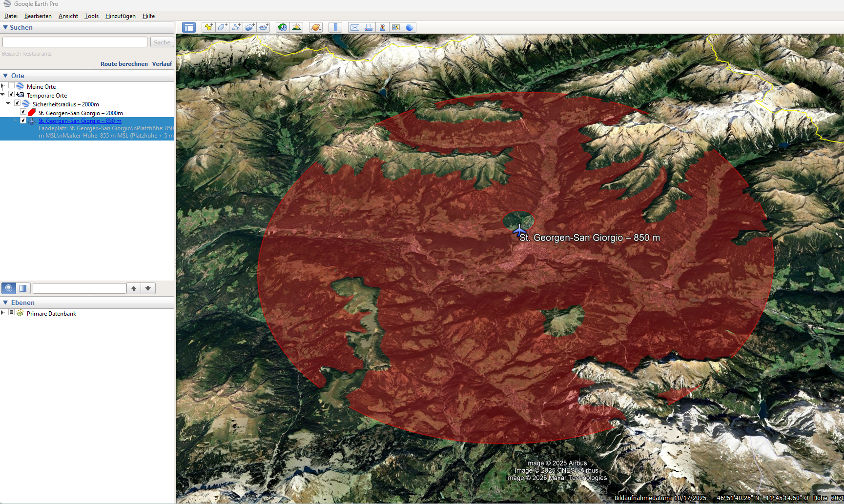Click into the search input field
The image size is (844, 504).
[x=75, y=42]
